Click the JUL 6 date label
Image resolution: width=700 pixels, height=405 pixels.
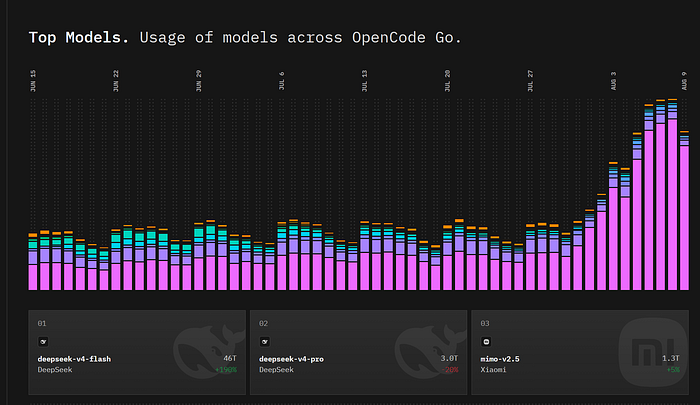pos(282,81)
